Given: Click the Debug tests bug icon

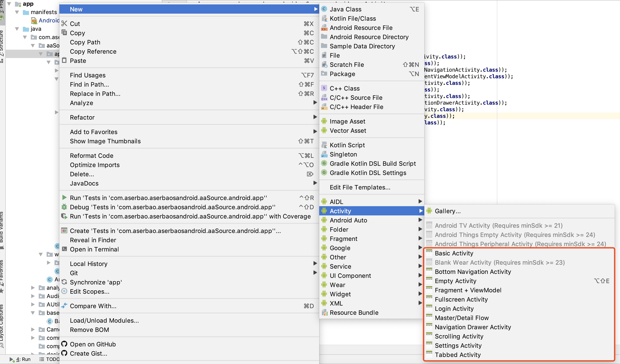Looking at the screenshot, I should [64, 207].
